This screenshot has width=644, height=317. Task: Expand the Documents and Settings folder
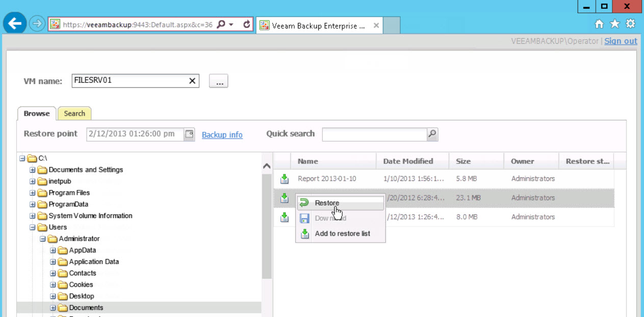tap(33, 170)
